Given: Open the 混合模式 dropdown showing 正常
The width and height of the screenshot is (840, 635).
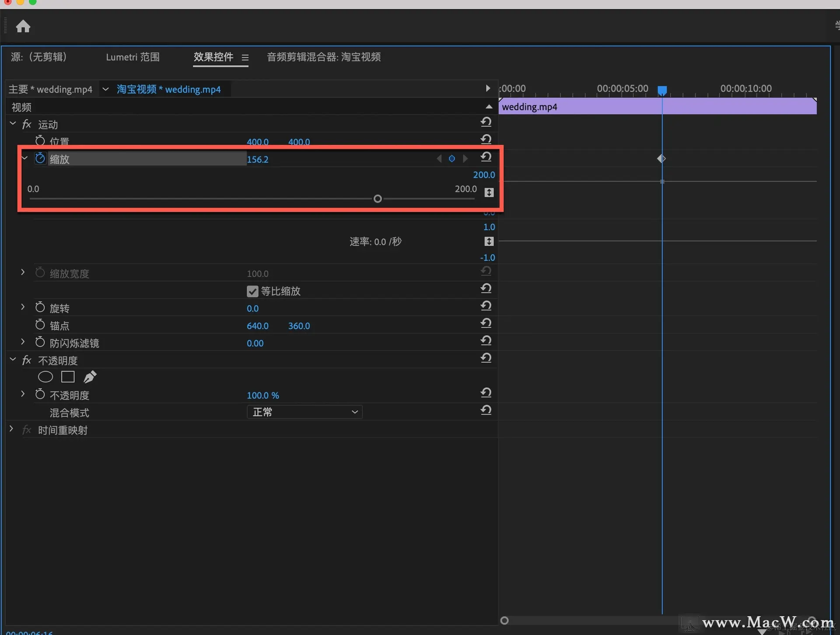Looking at the screenshot, I should point(304,412).
